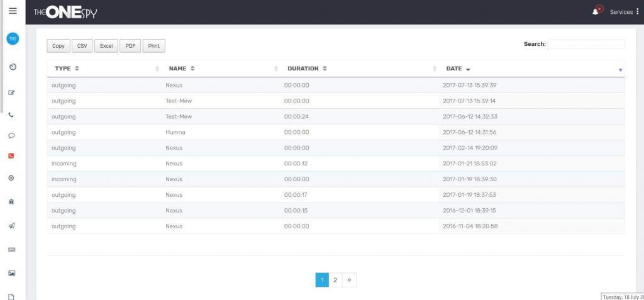Focus the Search input field

pyautogui.click(x=586, y=45)
